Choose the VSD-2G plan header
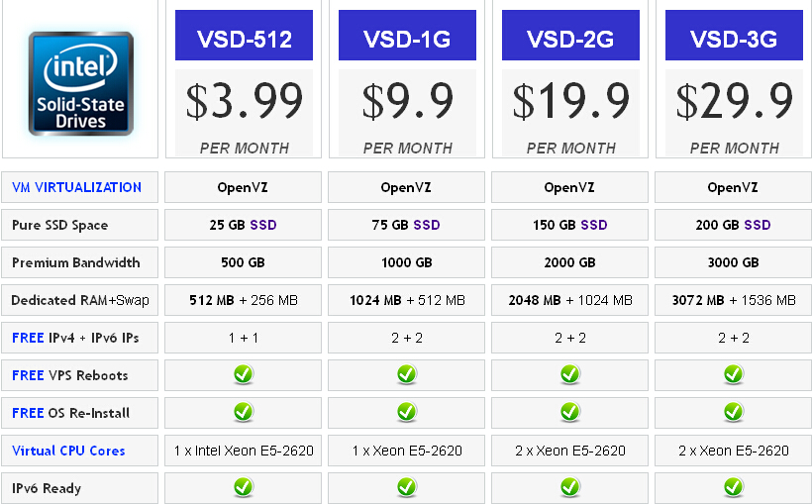This screenshot has width=812, height=504. tap(570, 36)
